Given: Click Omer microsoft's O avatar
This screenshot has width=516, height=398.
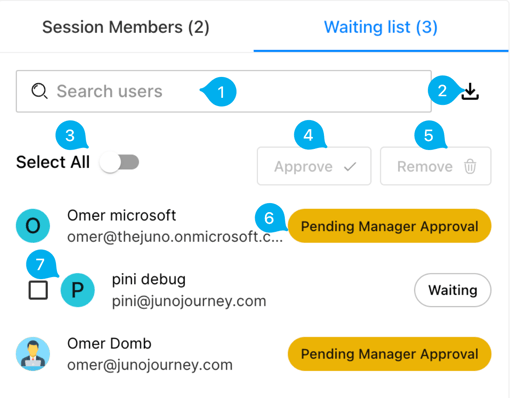Looking at the screenshot, I should click(x=33, y=226).
